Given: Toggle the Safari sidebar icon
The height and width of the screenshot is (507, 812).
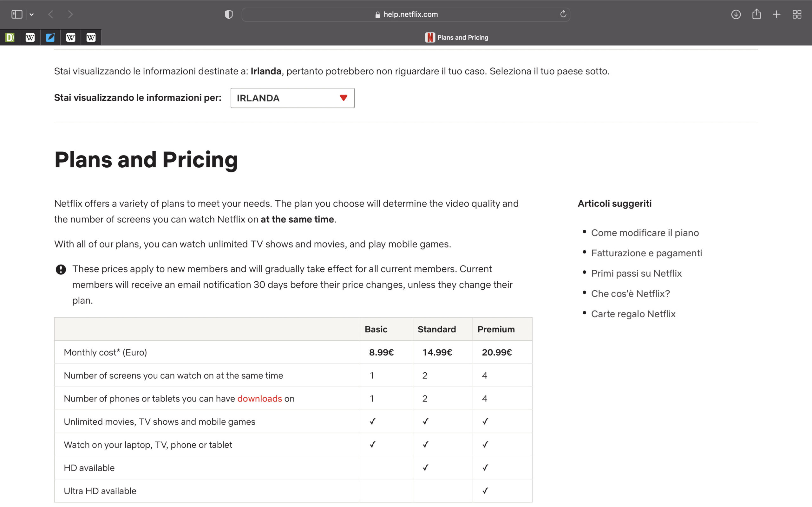Looking at the screenshot, I should click(x=16, y=15).
